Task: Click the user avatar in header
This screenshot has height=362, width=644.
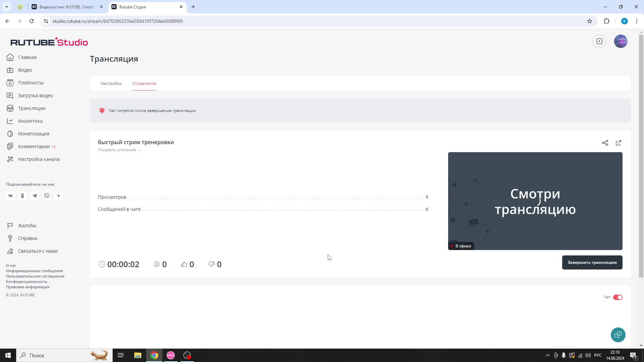Action: (x=621, y=41)
